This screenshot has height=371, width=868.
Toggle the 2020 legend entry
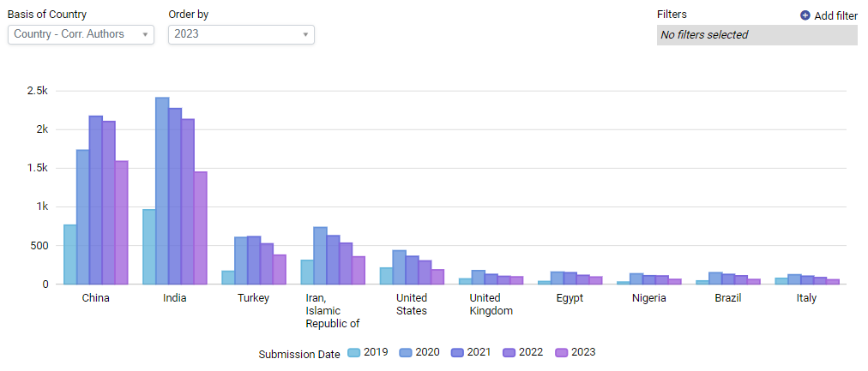(419, 352)
